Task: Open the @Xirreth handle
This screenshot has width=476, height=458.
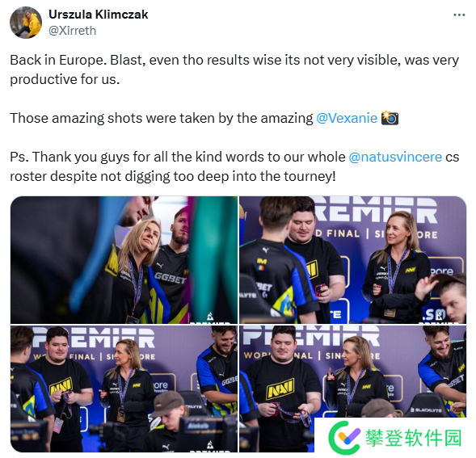Action: (x=72, y=31)
